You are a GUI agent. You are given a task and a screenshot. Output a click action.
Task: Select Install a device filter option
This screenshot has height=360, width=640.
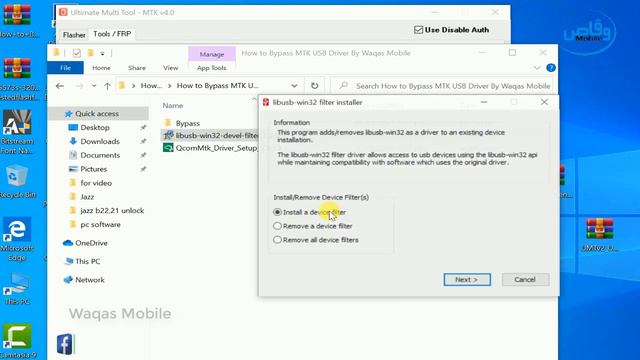coord(310,212)
